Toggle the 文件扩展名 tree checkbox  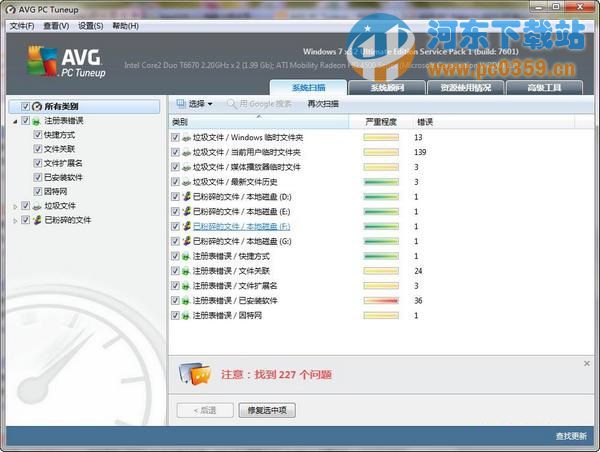point(38,163)
